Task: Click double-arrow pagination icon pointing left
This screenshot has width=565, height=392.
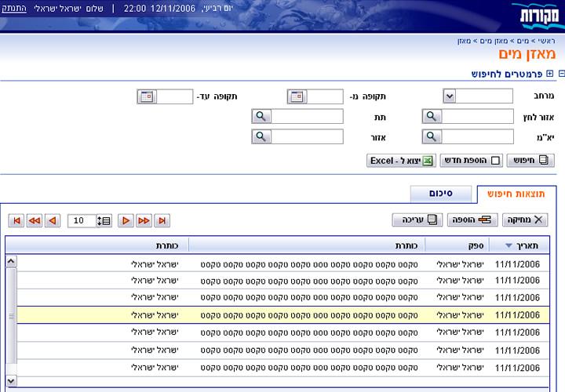Action: click(x=35, y=221)
